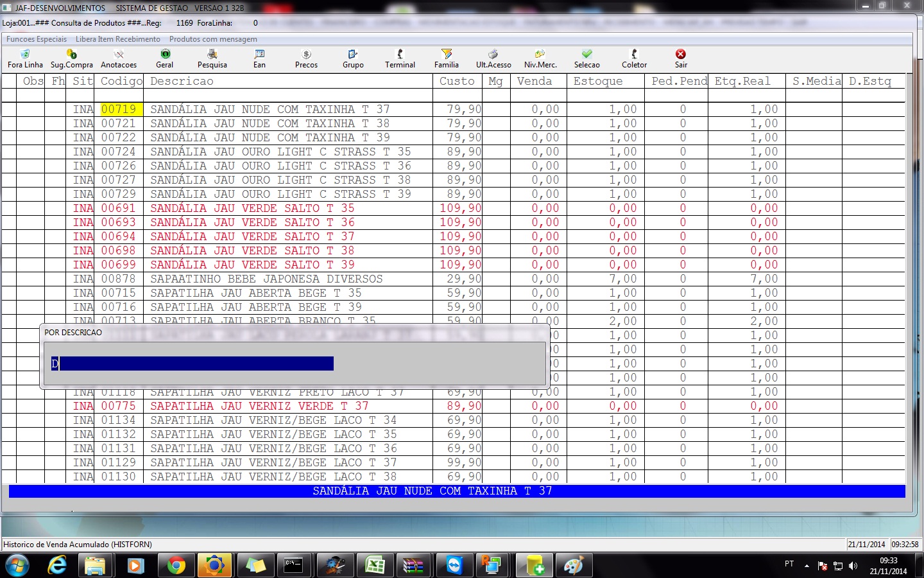Open the Precos pricing tool

[306, 55]
